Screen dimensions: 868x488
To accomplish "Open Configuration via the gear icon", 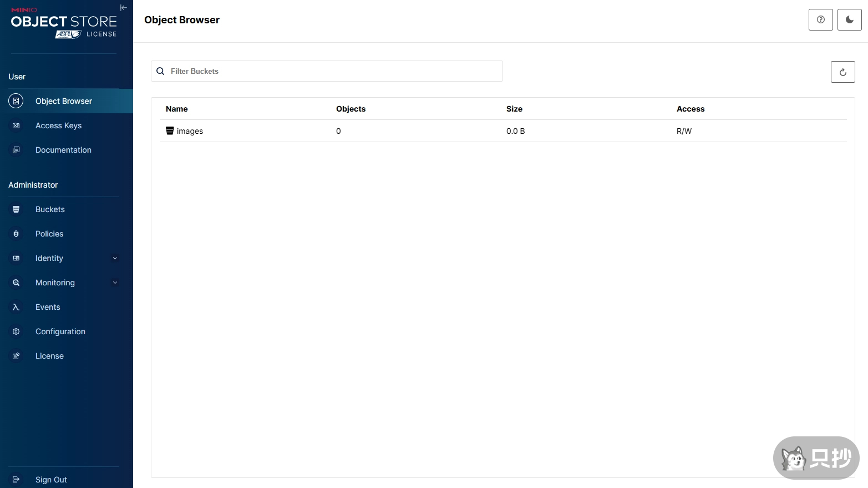I will (x=16, y=331).
